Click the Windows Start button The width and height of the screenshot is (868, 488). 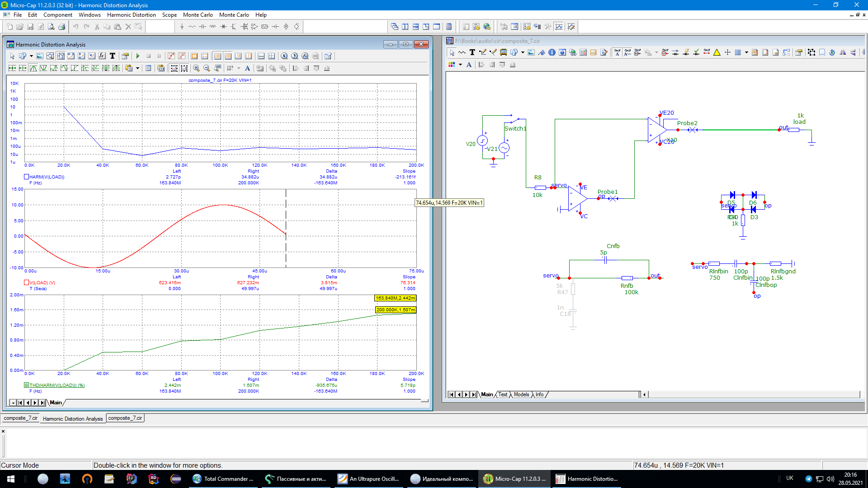[11, 479]
